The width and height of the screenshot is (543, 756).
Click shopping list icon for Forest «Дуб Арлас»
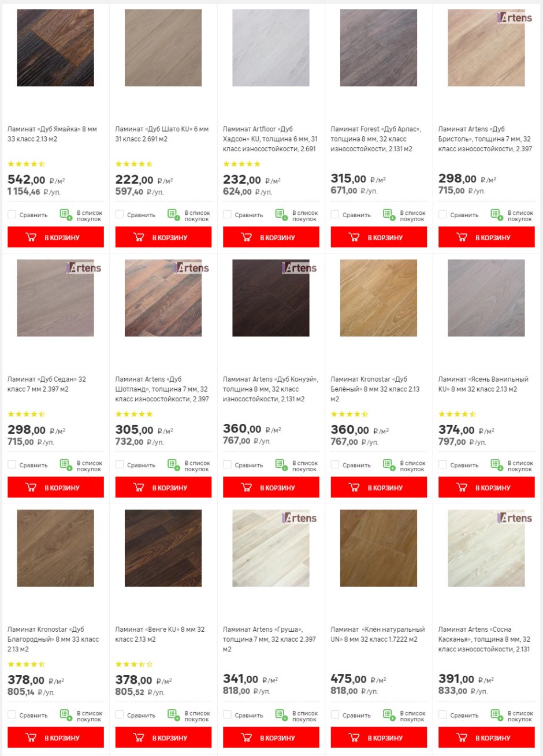coord(389,215)
